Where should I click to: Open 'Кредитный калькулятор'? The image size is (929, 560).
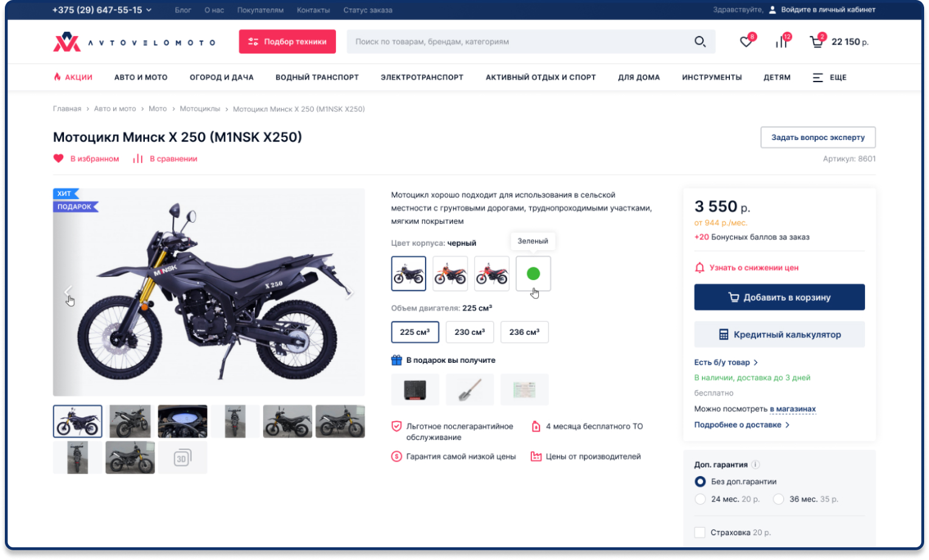(779, 334)
